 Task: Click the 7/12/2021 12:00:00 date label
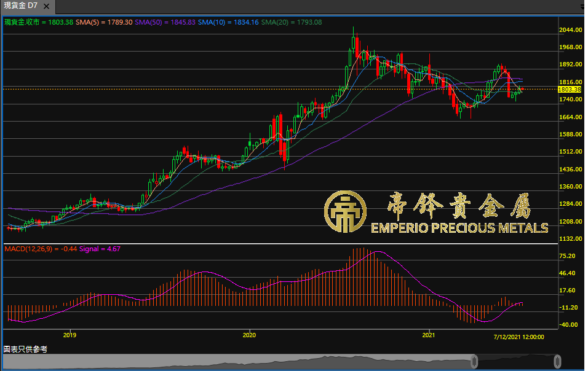518,336
